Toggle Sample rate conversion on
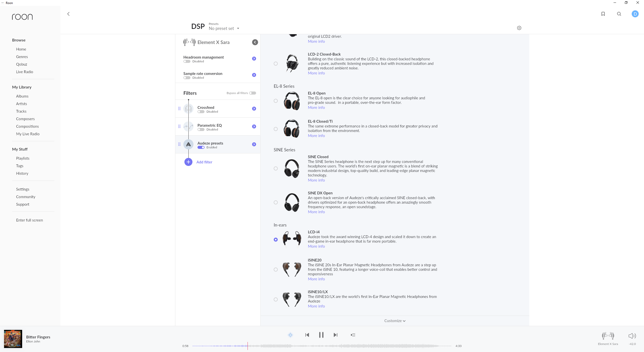The width and height of the screenshot is (644, 352). tap(187, 78)
